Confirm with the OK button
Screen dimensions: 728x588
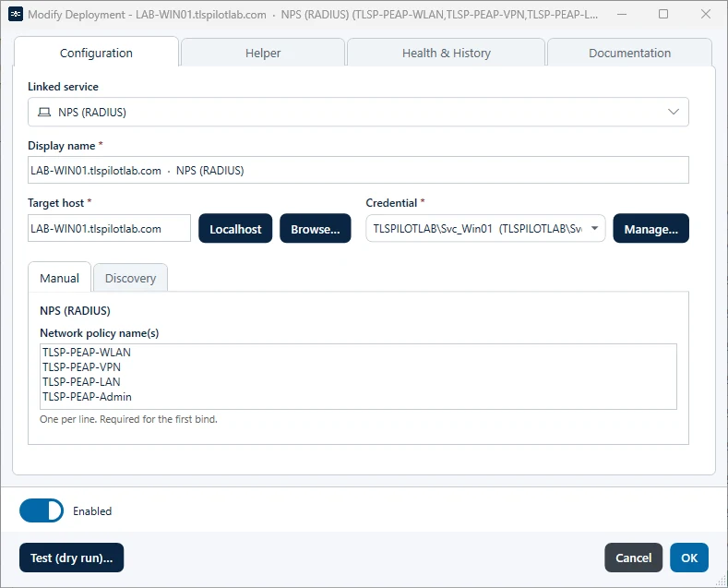689,558
